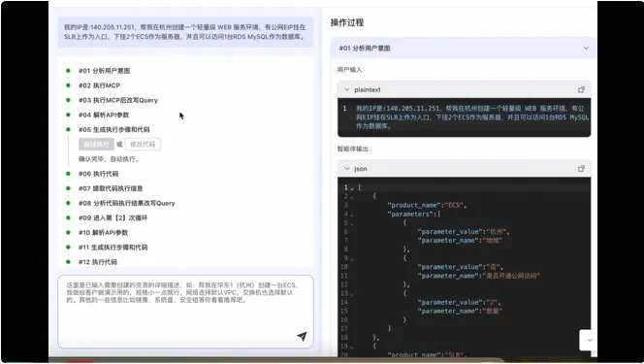Copy the json code block contents
Viewport: 644px width, 364px height.
[x=581, y=169]
